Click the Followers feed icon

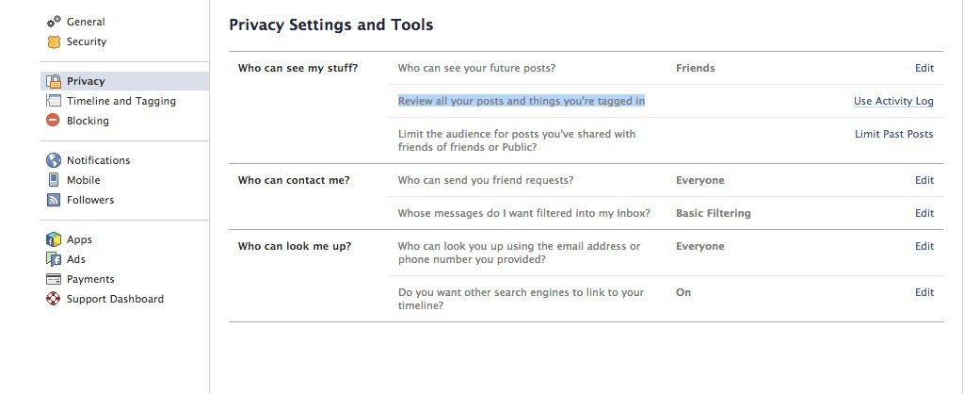pos(54,200)
